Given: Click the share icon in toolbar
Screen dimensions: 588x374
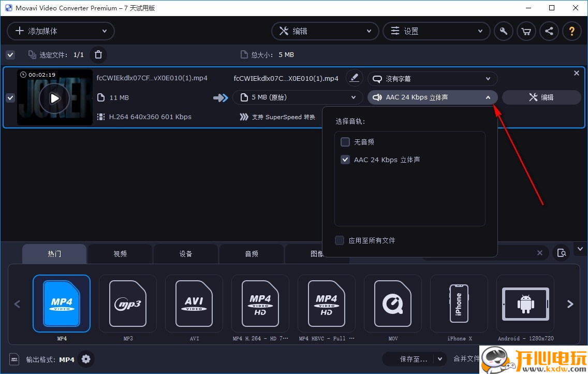Looking at the screenshot, I should 549,31.
